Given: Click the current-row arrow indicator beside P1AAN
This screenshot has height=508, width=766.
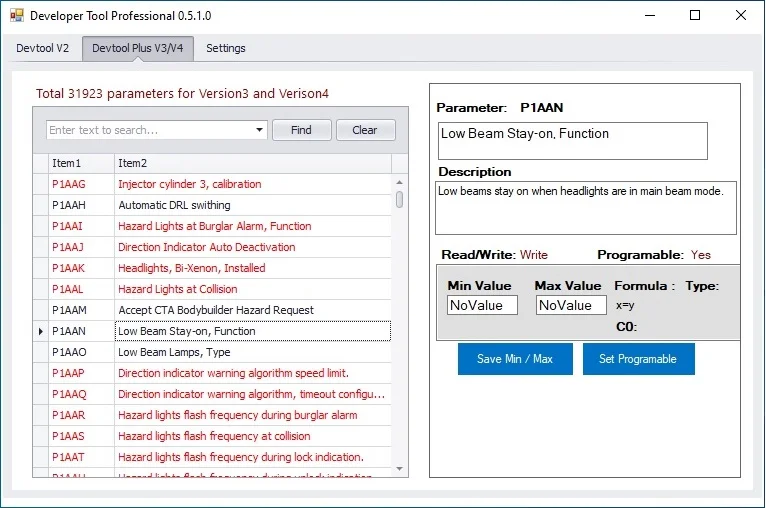Looking at the screenshot, I should click(x=41, y=331).
